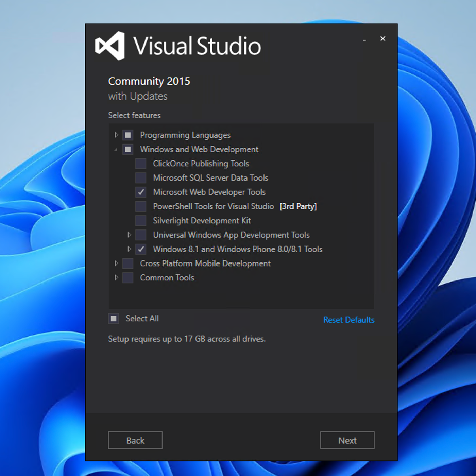This screenshot has width=476, height=476.
Task: Click the Reset Defaults link
Action: [349, 320]
